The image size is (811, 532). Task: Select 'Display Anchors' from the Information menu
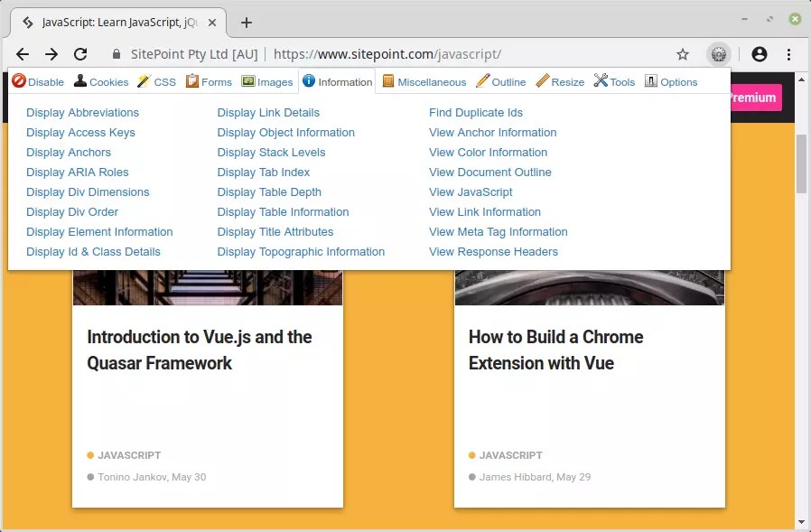68,152
